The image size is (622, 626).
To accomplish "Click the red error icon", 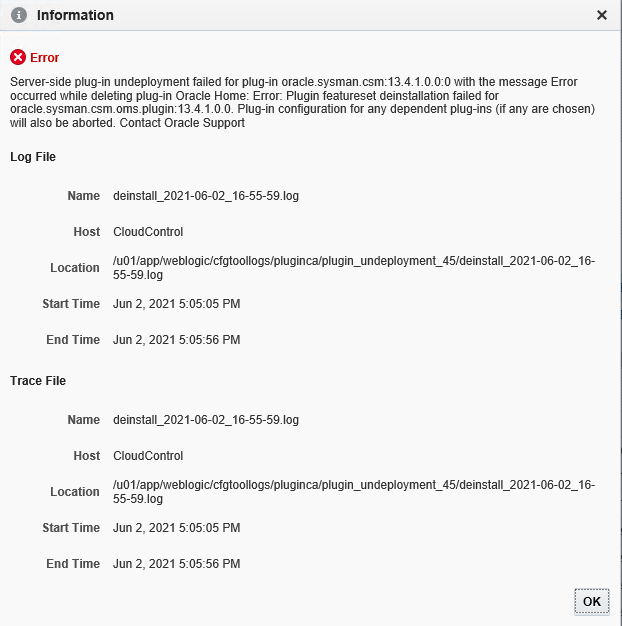I will pos(18,58).
